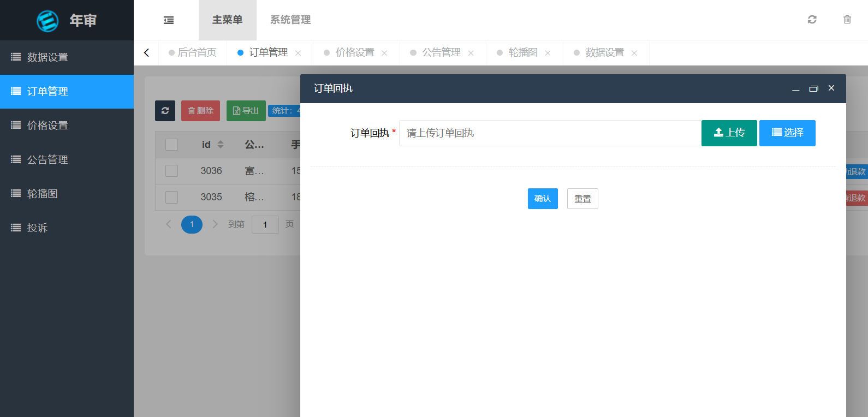The image size is (868, 417).
Task: Open 投诉 in the sidebar
Action: pos(37,228)
